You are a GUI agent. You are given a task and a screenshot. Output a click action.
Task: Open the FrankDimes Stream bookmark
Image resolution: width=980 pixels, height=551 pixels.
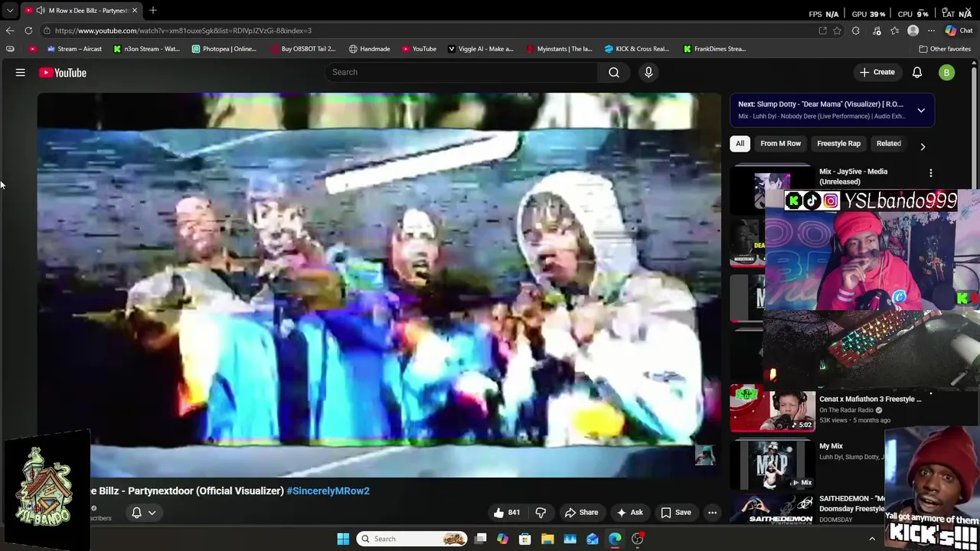pos(714,49)
